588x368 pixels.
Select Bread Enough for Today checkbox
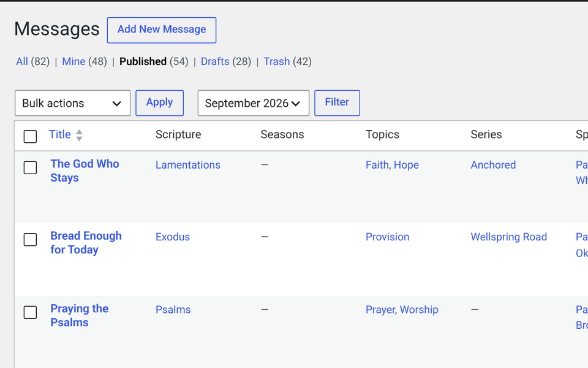30,239
